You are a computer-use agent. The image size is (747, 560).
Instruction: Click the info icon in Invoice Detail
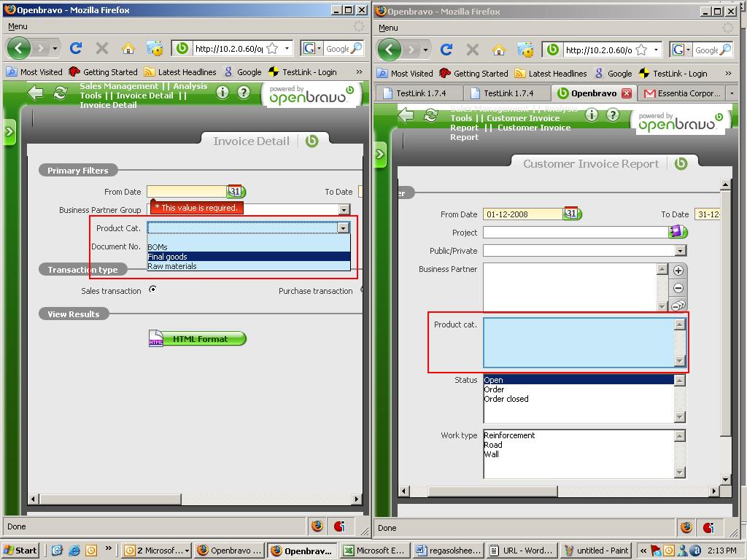click(x=222, y=93)
